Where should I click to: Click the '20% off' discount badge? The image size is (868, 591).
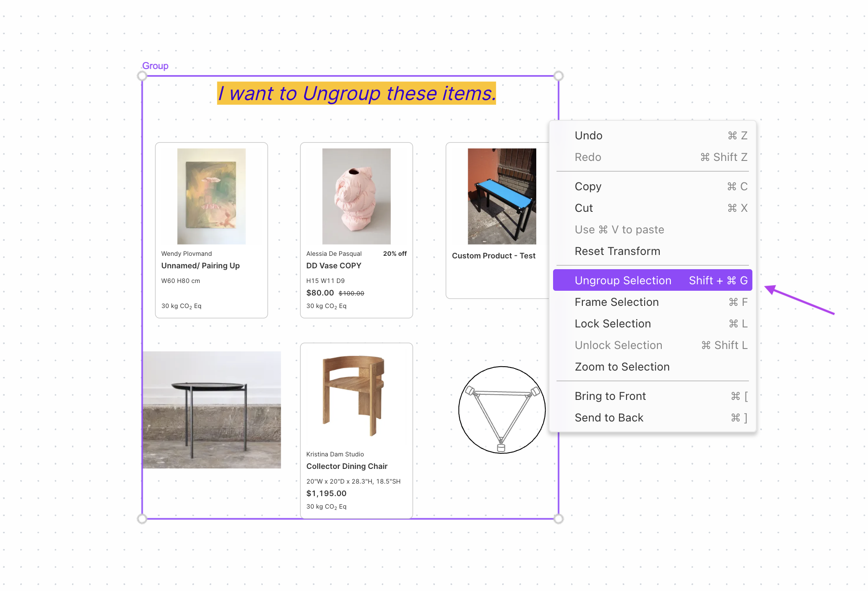click(395, 254)
